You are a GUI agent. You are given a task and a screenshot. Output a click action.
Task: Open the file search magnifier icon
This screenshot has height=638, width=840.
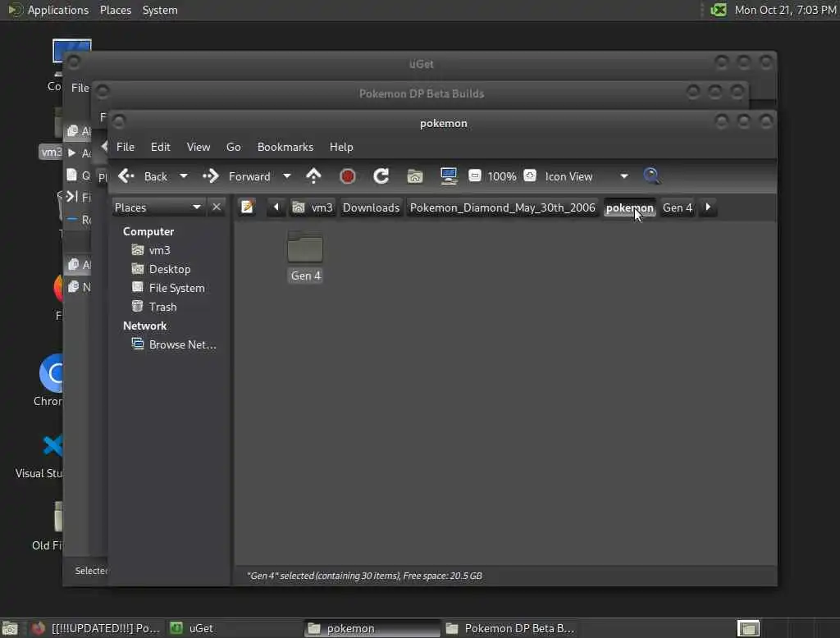(652, 176)
